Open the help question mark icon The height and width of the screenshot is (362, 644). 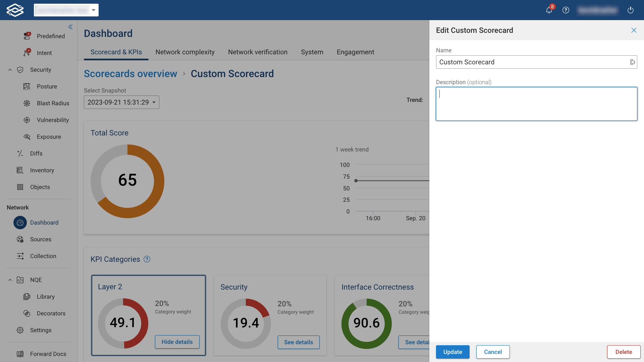566,10
